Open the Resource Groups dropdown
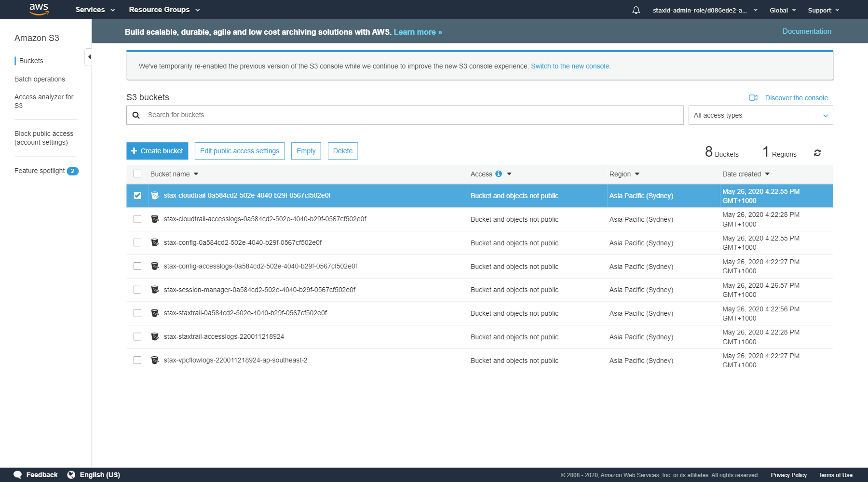The height and width of the screenshot is (482, 868). tap(164, 10)
